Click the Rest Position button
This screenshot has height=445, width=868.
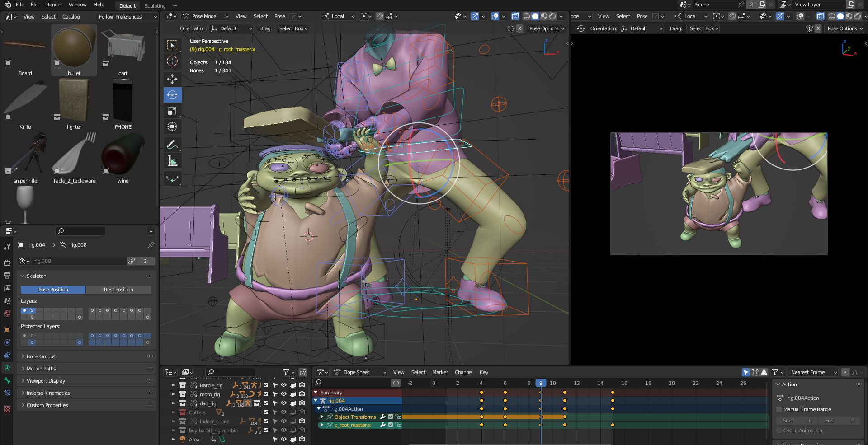click(x=118, y=290)
